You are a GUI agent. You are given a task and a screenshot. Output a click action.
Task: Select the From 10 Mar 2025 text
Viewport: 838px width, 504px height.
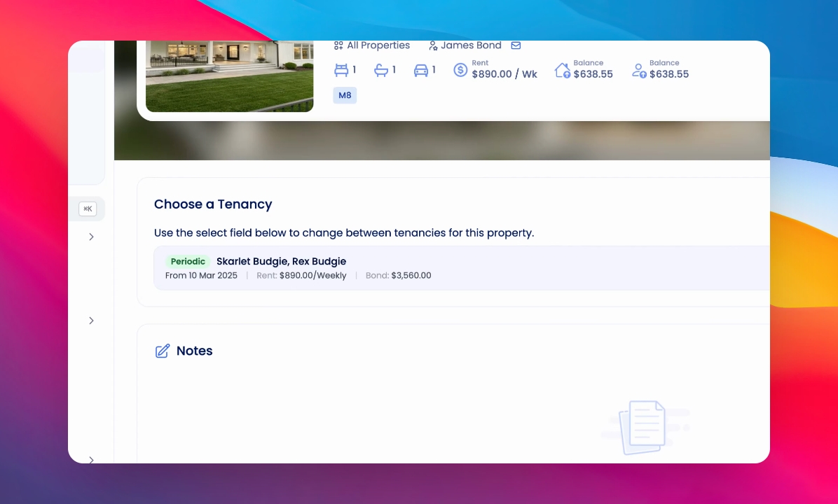click(x=201, y=276)
